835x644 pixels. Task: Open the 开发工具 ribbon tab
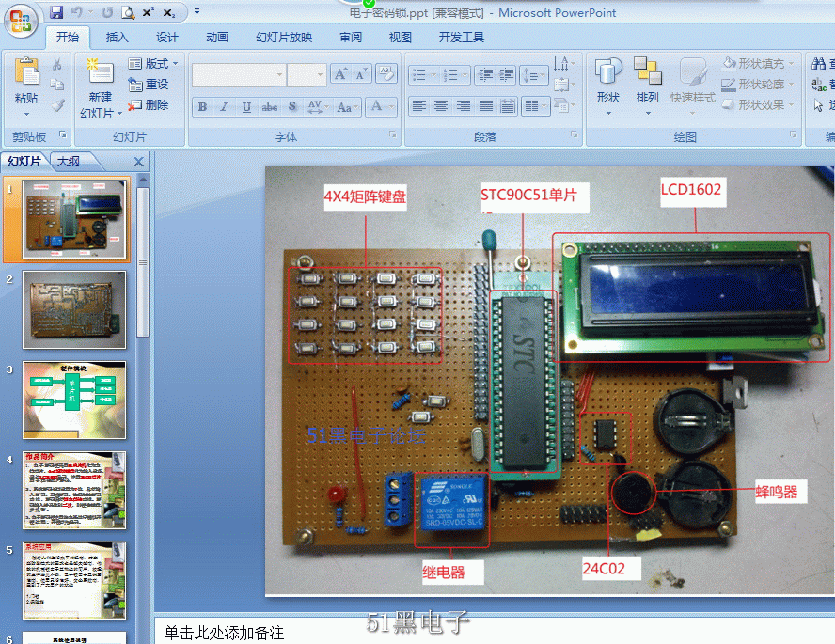[x=461, y=38]
